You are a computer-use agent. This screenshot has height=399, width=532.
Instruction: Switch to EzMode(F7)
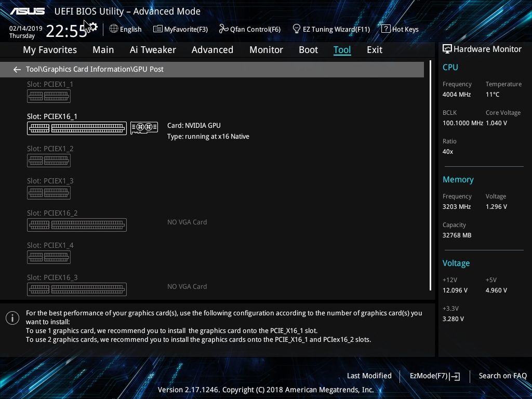[435, 376]
